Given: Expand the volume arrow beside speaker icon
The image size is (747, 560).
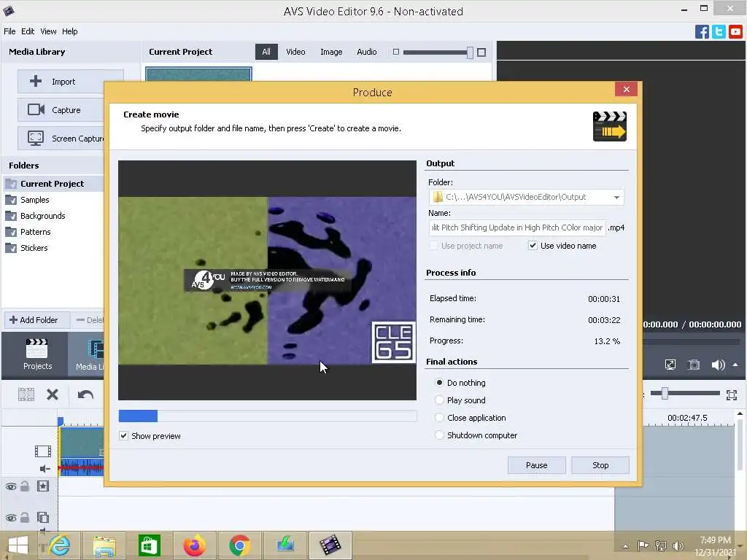Looking at the screenshot, I should coord(735,365).
